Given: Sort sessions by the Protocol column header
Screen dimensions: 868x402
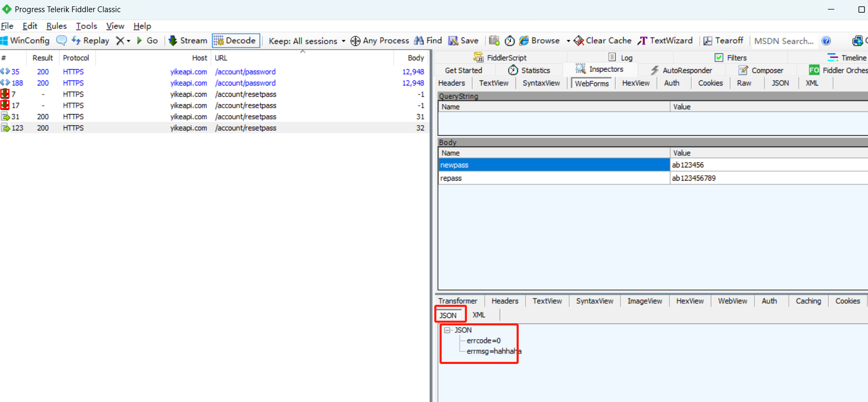Looking at the screenshot, I should pos(76,58).
